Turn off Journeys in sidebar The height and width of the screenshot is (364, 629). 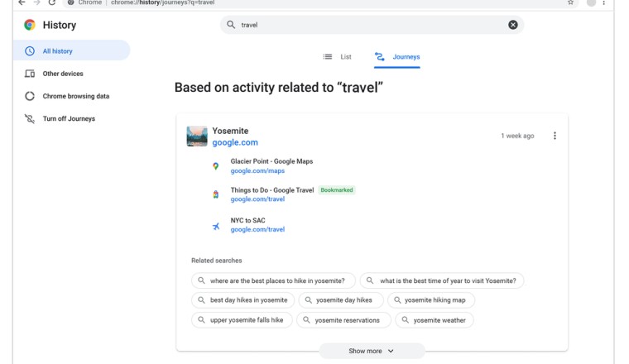[x=69, y=118]
